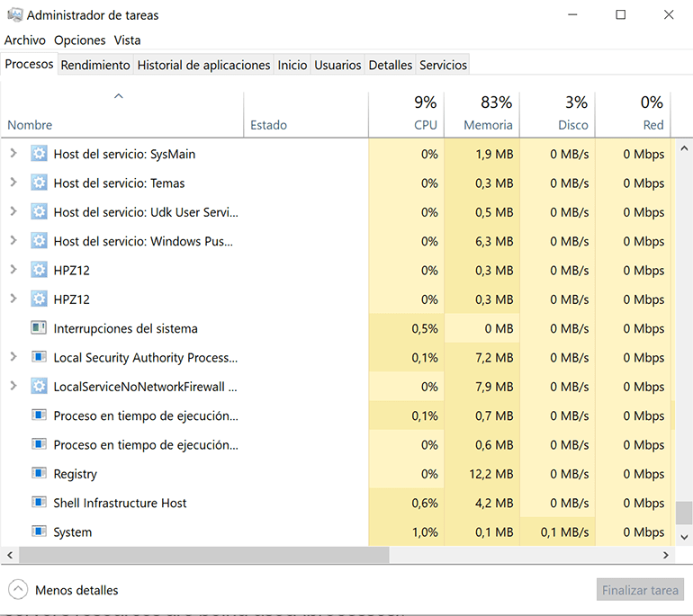693x616 pixels.
Task: Click the Registry process icon
Action: click(x=39, y=474)
